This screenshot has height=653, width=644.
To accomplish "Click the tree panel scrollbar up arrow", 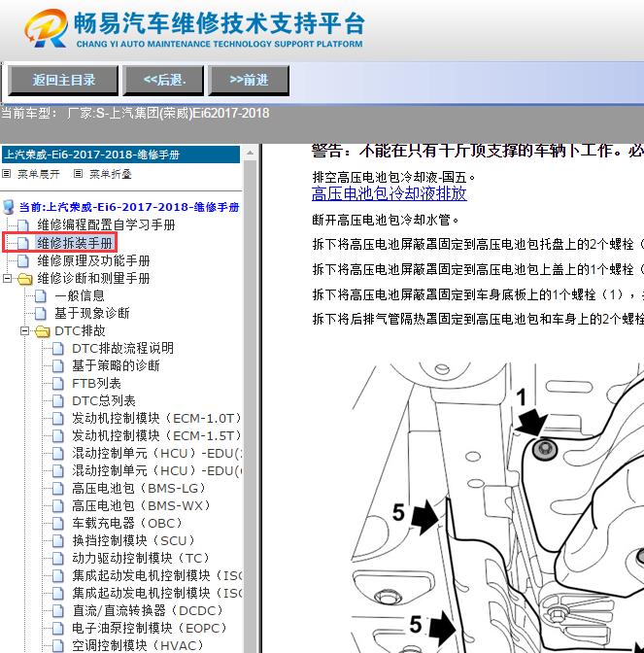I will coord(251,153).
